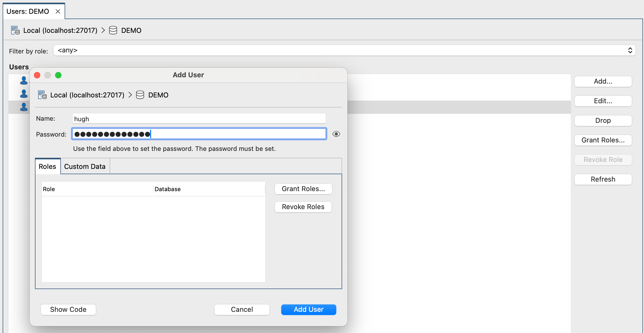This screenshot has width=644, height=333.
Task: Click the database icon beside DEMO in dialog
Action: tap(140, 95)
